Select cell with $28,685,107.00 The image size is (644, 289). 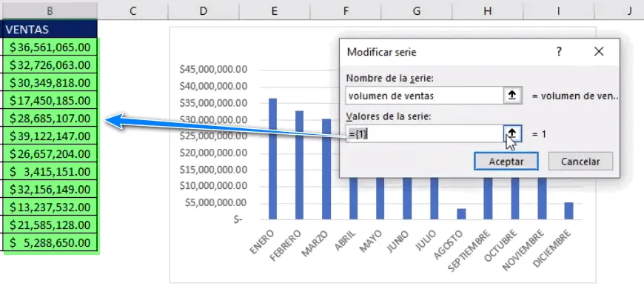(x=50, y=119)
